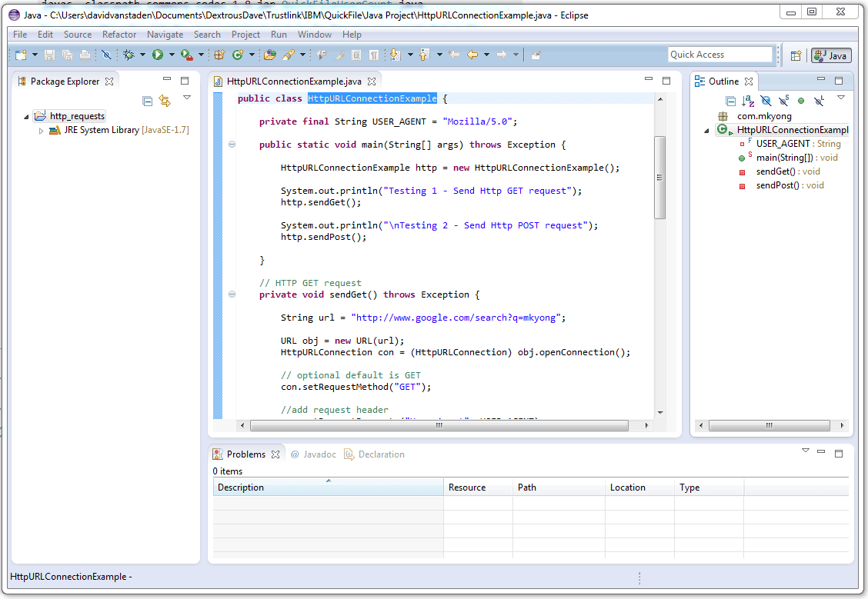Viewport: 868px width, 599px height.
Task: Click the Open Type folder icon
Action: coord(270,55)
